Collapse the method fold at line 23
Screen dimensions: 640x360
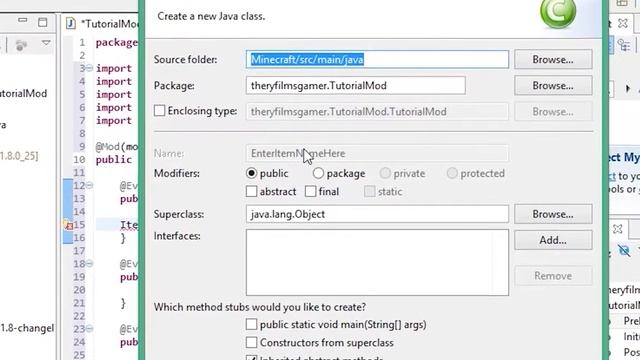click(x=89, y=329)
